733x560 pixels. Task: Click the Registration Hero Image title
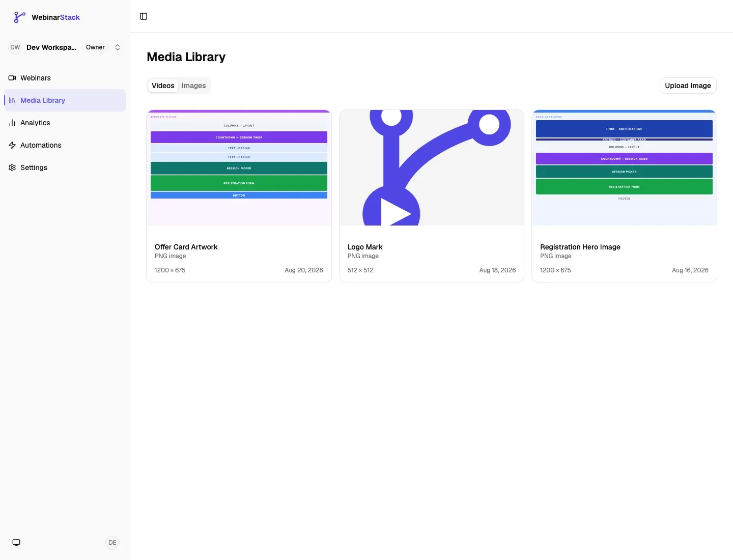(x=580, y=247)
